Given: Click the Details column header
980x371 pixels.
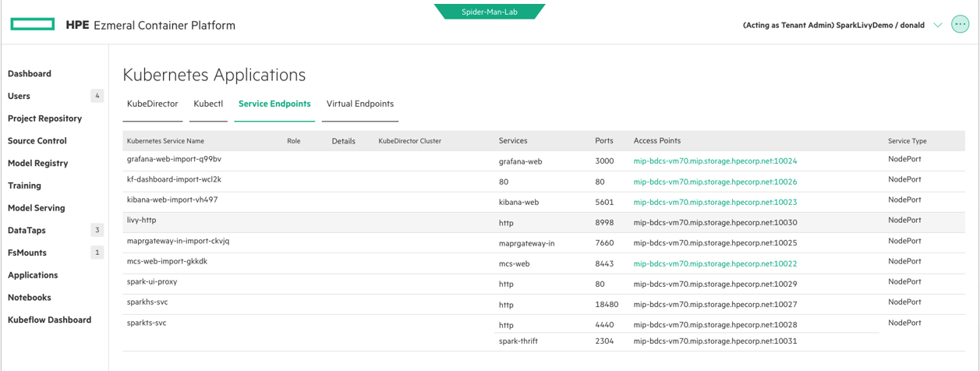Looking at the screenshot, I should (344, 141).
